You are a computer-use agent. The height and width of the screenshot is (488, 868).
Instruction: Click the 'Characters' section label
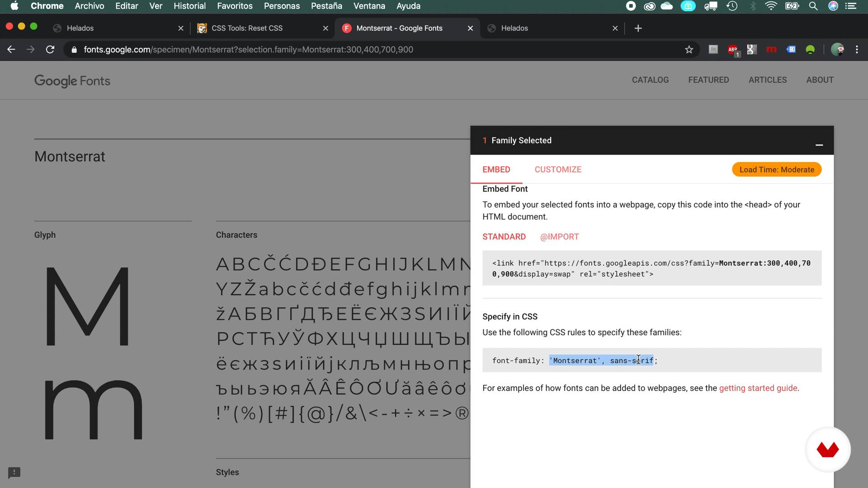(x=236, y=235)
